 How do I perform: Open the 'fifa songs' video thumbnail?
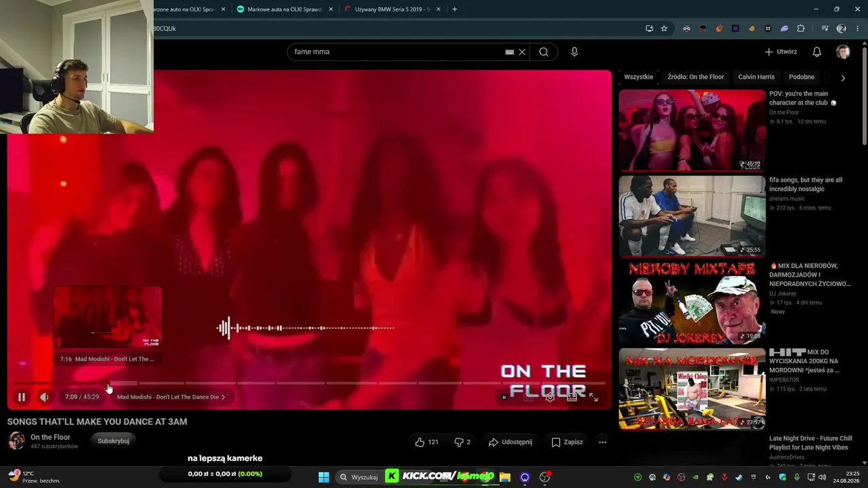click(x=692, y=216)
